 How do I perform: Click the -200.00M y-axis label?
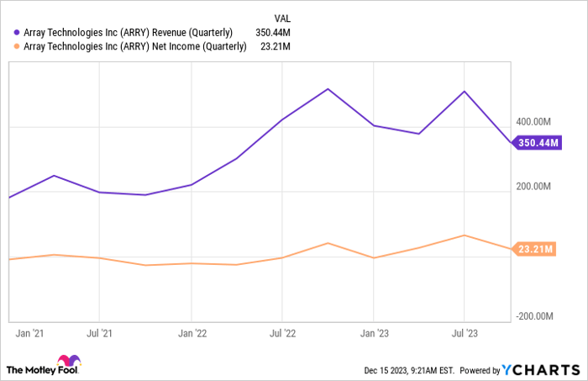pos(534,316)
